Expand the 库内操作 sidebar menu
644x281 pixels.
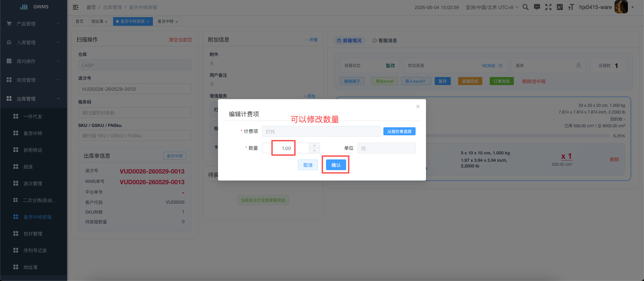[34, 61]
